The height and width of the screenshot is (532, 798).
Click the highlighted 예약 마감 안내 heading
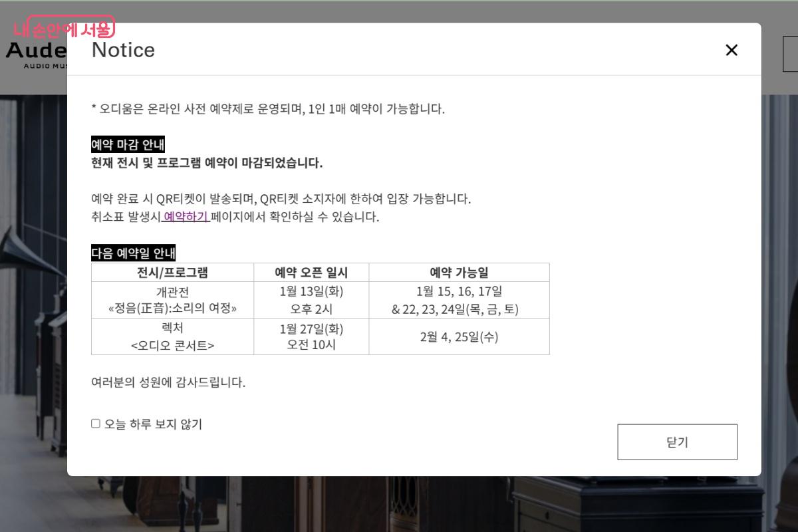point(128,144)
